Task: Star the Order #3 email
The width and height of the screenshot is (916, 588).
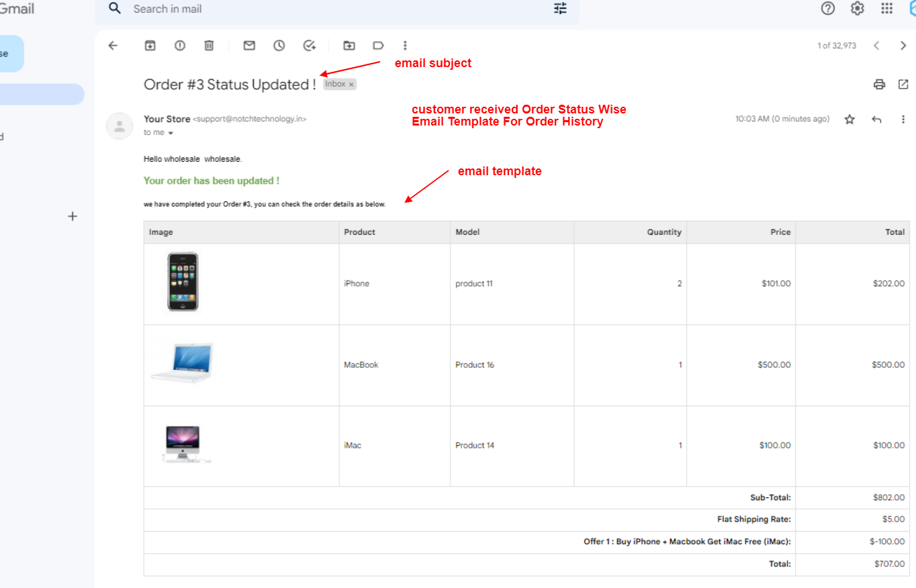Action: tap(850, 119)
